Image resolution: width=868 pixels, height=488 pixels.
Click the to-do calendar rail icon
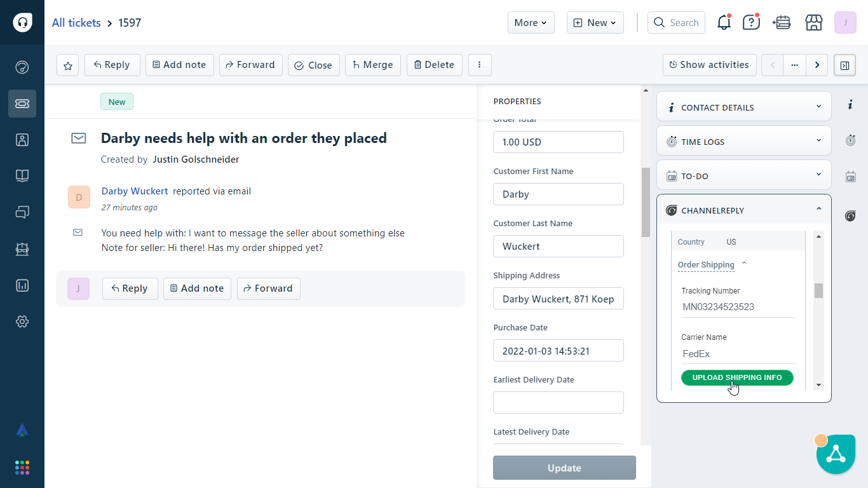850,177
